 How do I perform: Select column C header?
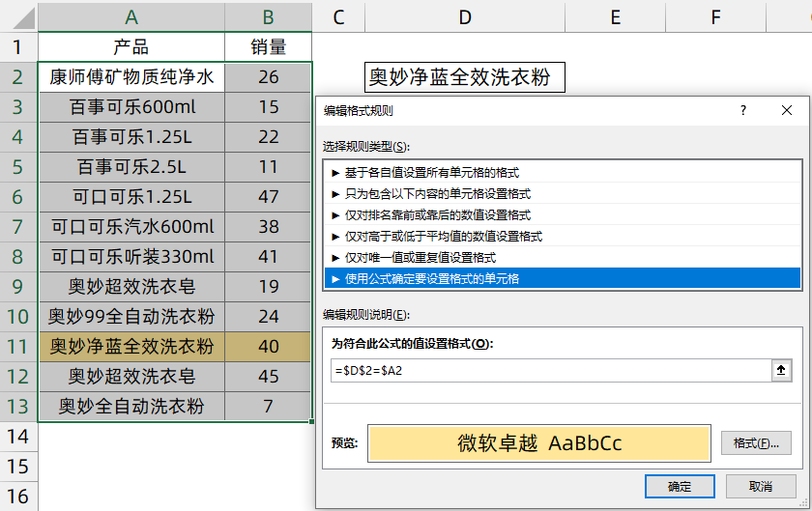pos(338,17)
